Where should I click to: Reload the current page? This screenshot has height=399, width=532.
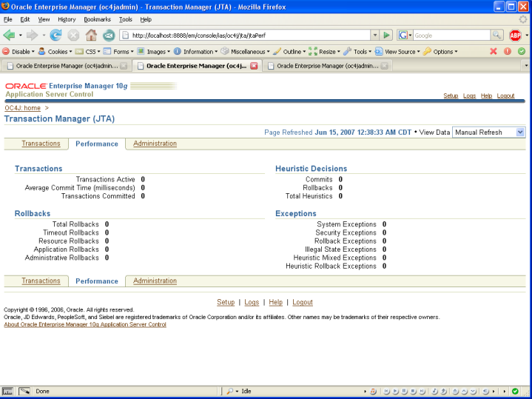[55, 35]
